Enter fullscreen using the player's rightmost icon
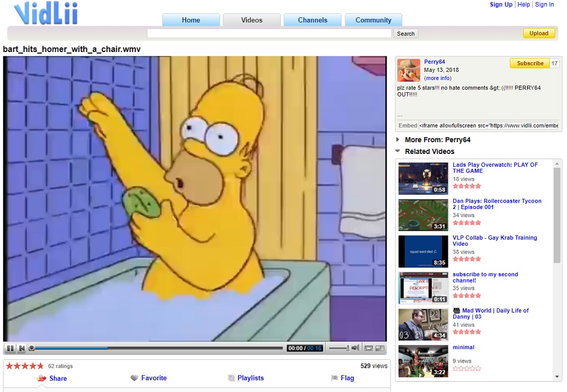The image size is (567, 392). click(x=380, y=348)
